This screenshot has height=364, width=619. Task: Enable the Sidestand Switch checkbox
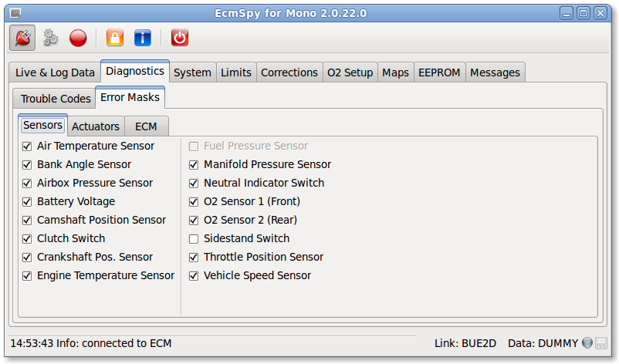(194, 238)
